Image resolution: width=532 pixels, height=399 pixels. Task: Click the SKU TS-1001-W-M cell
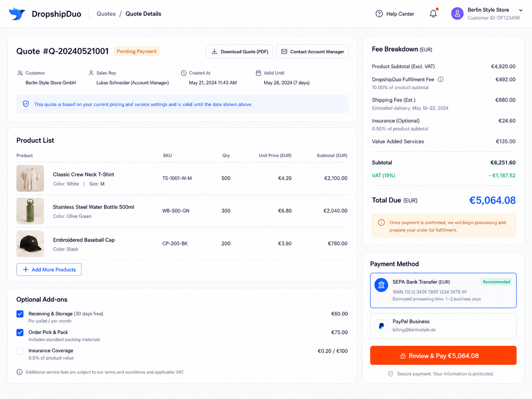pos(177,178)
